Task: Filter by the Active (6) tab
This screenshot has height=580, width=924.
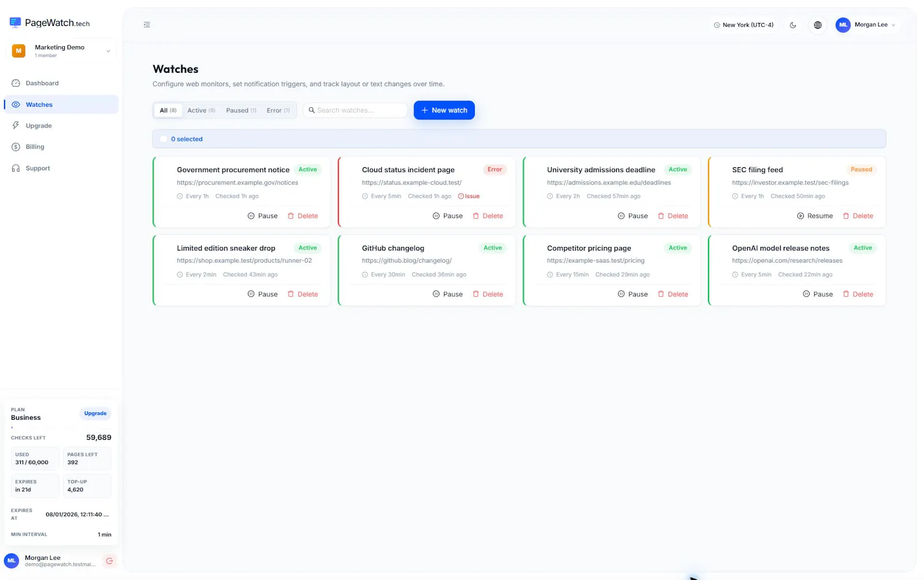Action: coord(201,110)
